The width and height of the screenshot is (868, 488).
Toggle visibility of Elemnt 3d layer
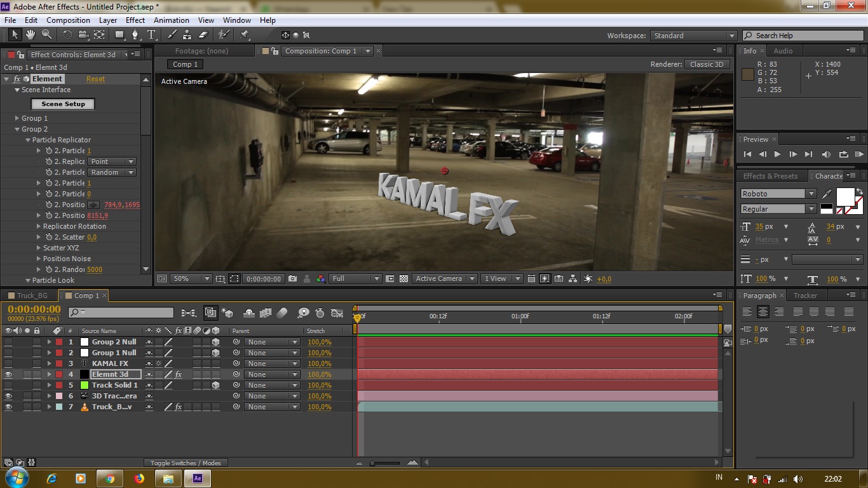(8, 374)
